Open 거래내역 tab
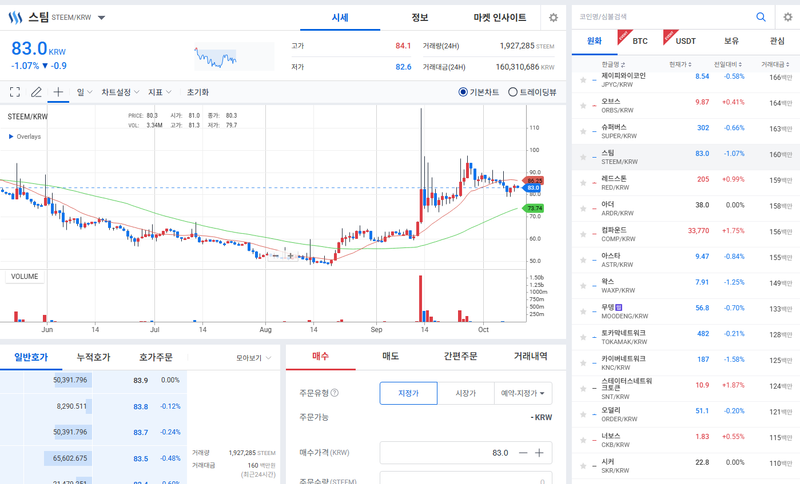Image resolution: width=800 pixels, height=484 pixels. (531, 356)
